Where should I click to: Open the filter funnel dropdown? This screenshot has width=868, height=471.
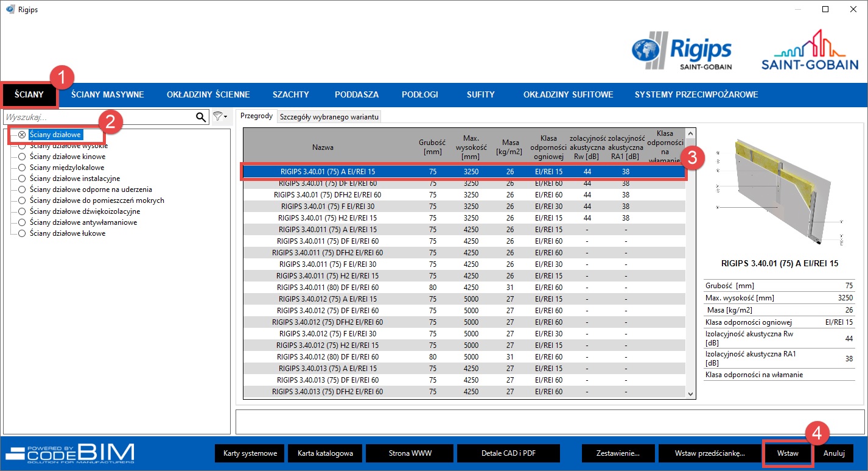[x=220, y=116]
